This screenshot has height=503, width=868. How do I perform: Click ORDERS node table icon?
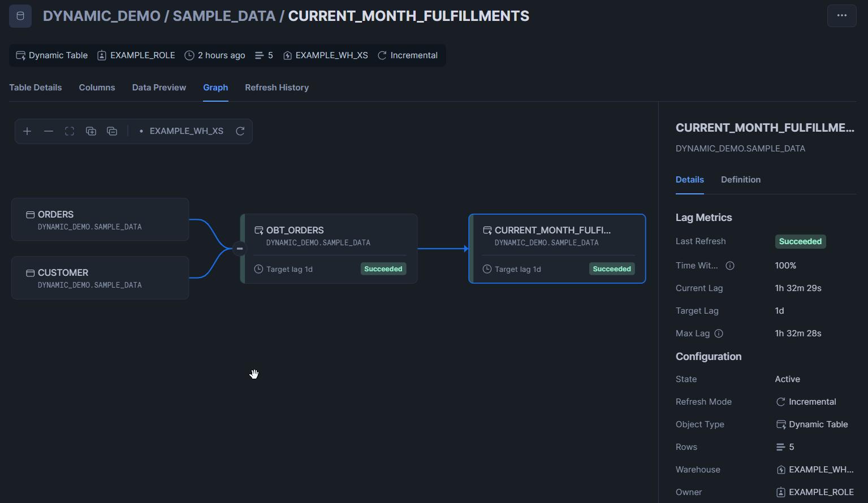[x=31, y=215]
